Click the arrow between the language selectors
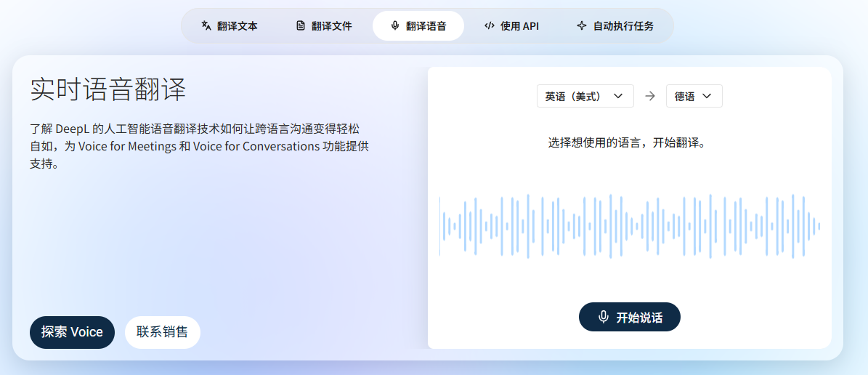 (650, 96)
